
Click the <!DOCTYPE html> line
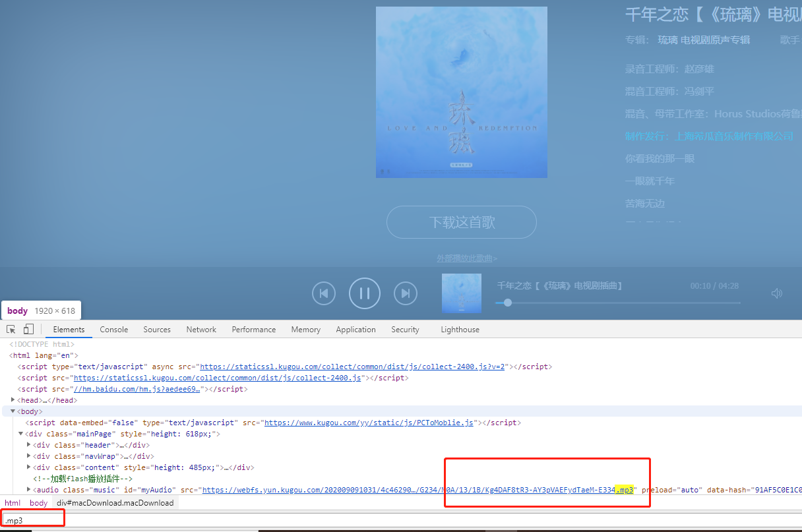pyautogui.click(x=42, y=344)
